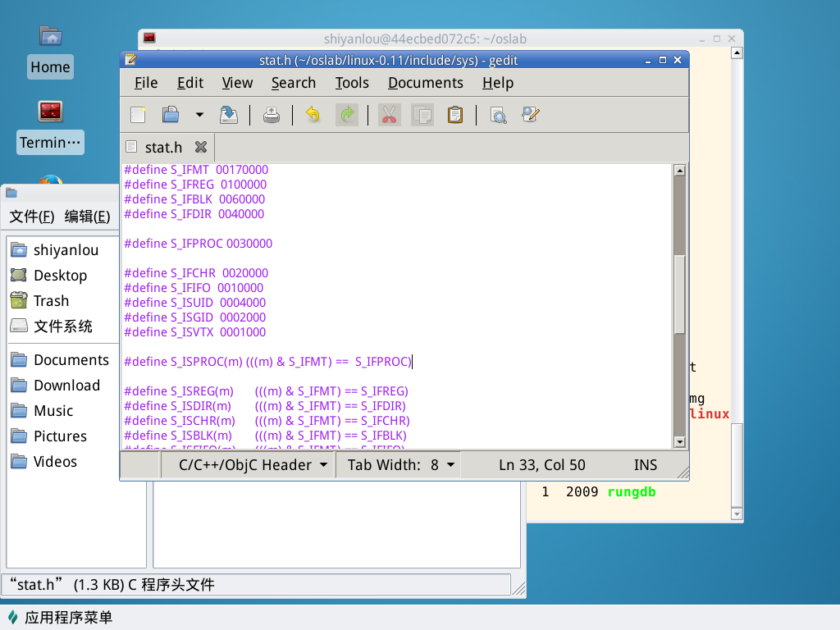Click the editor vertical scrollbar down arrow
Viewport: 840px width, 630px height.
coord(679,442)
